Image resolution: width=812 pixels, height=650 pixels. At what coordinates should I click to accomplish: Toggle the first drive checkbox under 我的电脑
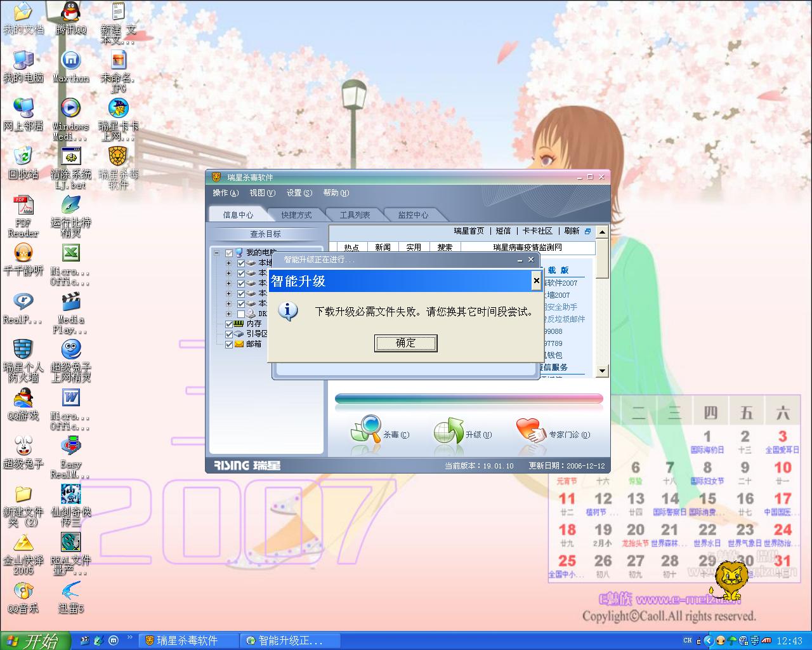coord(240,263)
